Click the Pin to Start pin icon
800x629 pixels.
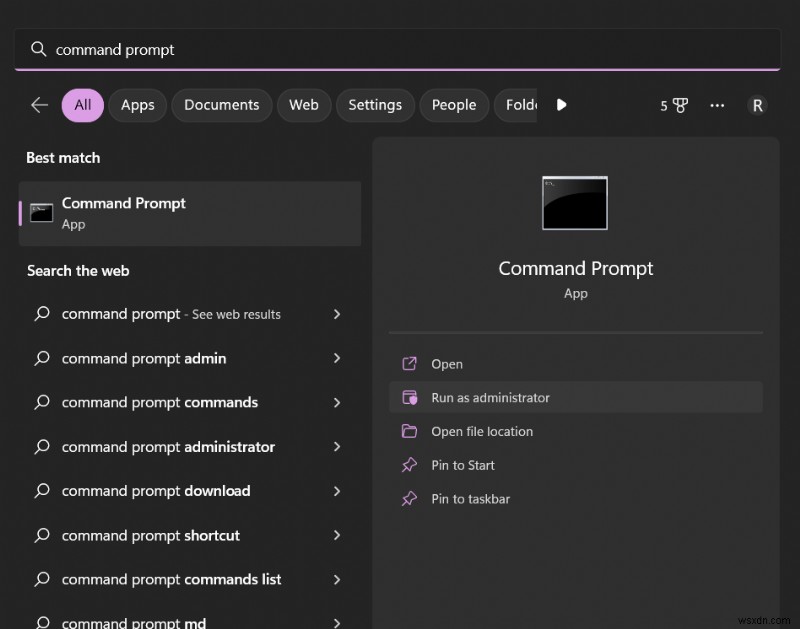409,465
